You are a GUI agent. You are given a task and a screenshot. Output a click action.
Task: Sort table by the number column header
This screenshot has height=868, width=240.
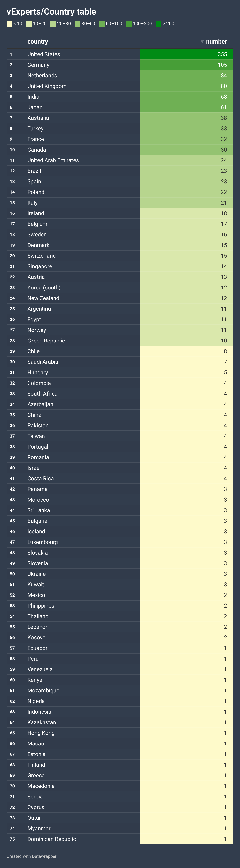point(216,41)
